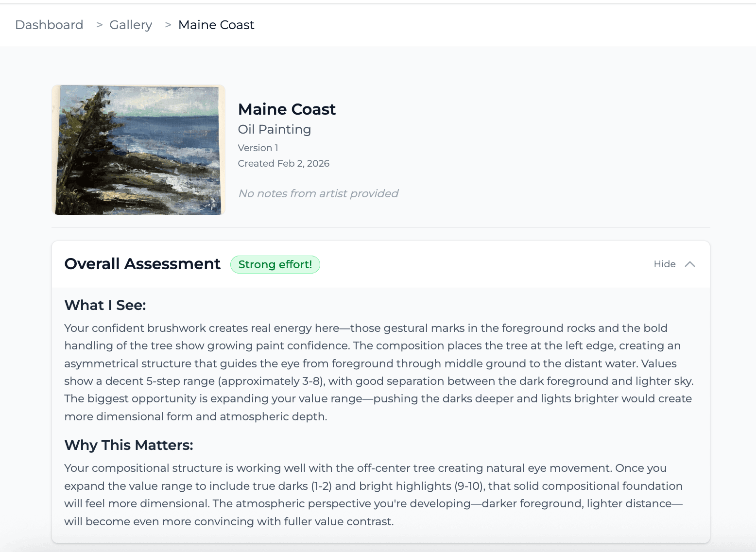
Task: Click the Version 1 label
Action: (258, 148)
